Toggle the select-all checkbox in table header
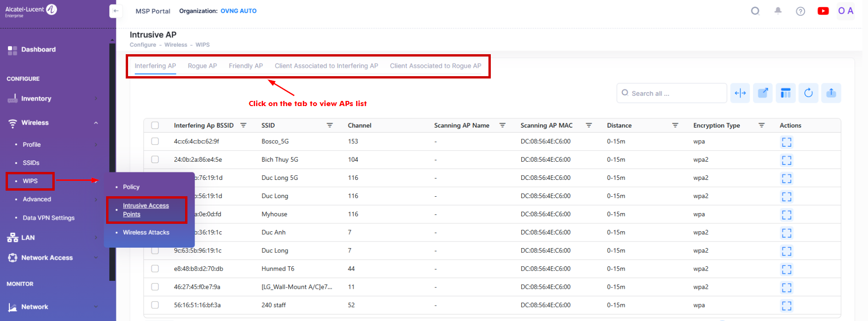 (155, 125)
